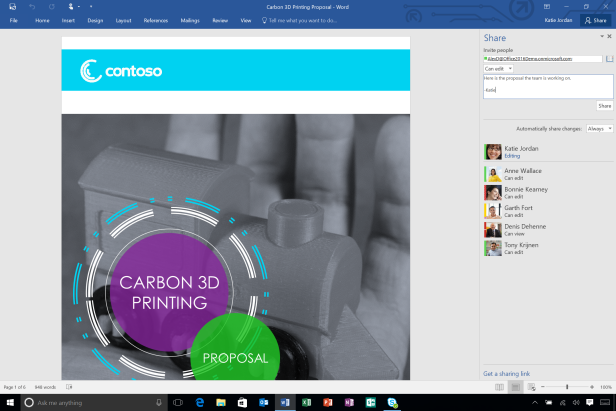Screen dimensions: 616x411
Task: Open Skype from the taskbar
Action: [392, 403]
